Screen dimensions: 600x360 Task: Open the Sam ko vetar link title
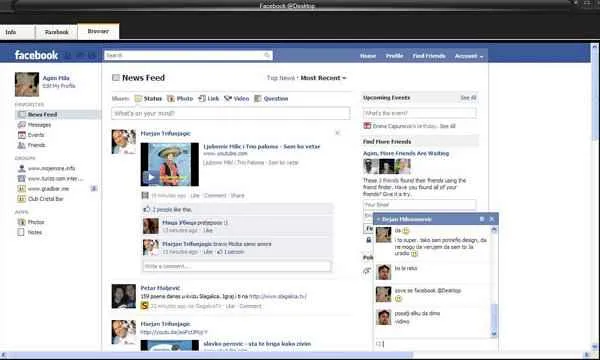tap(261, 147)
